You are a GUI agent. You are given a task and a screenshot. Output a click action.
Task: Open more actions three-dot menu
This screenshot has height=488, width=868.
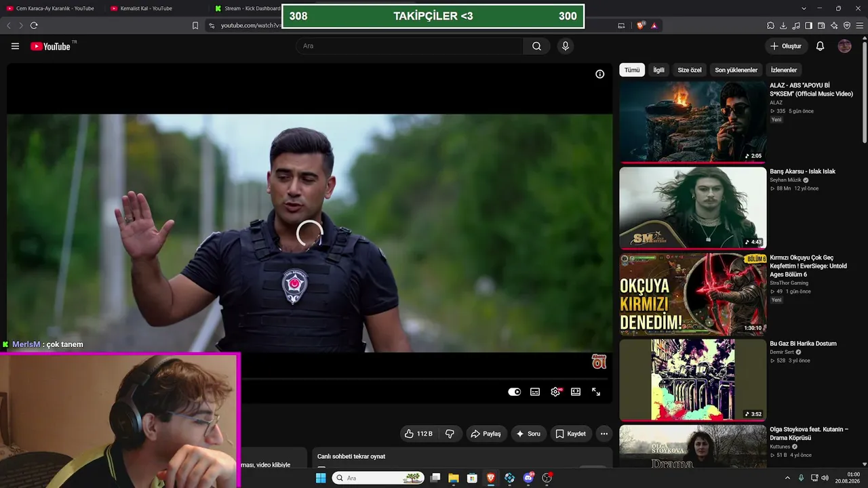pyautogui.click(x=604, y=434)
